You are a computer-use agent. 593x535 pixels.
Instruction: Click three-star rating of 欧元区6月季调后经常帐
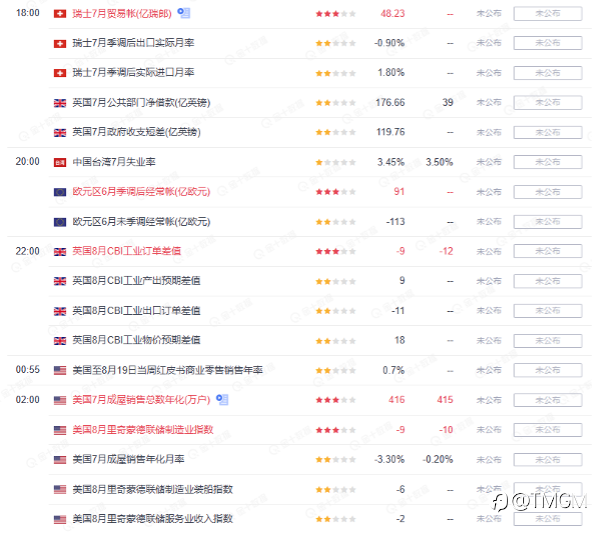[x=335, y=192]
